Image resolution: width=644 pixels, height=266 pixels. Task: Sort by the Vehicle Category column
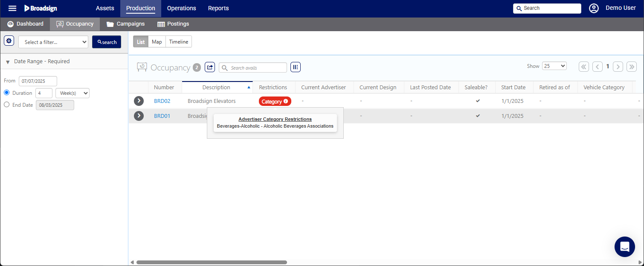point(604,87)
